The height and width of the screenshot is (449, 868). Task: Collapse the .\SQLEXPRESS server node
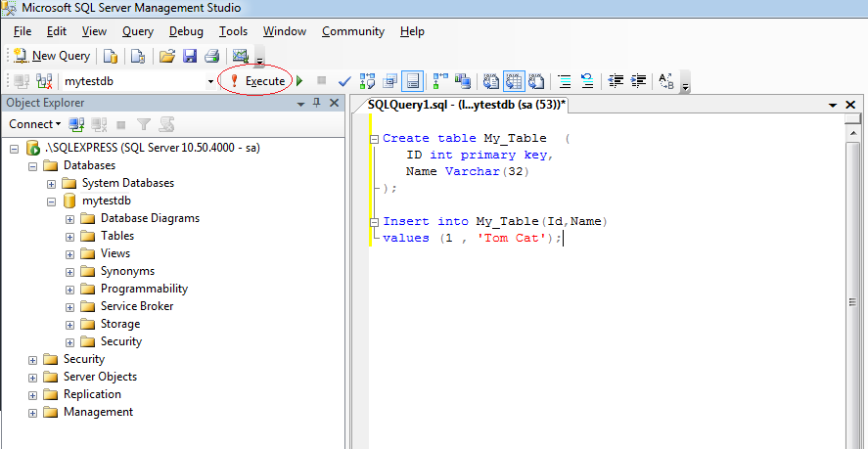point(15,149)
